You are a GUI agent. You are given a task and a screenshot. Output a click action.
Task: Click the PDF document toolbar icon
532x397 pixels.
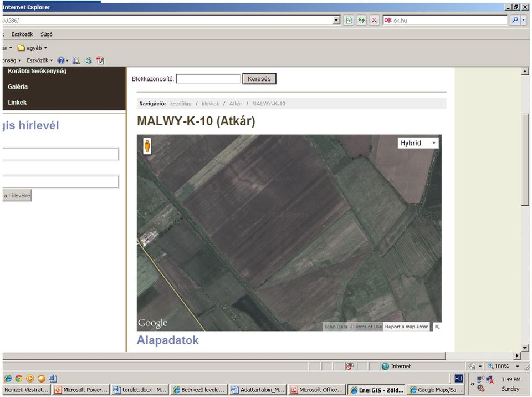coord(100,60)
